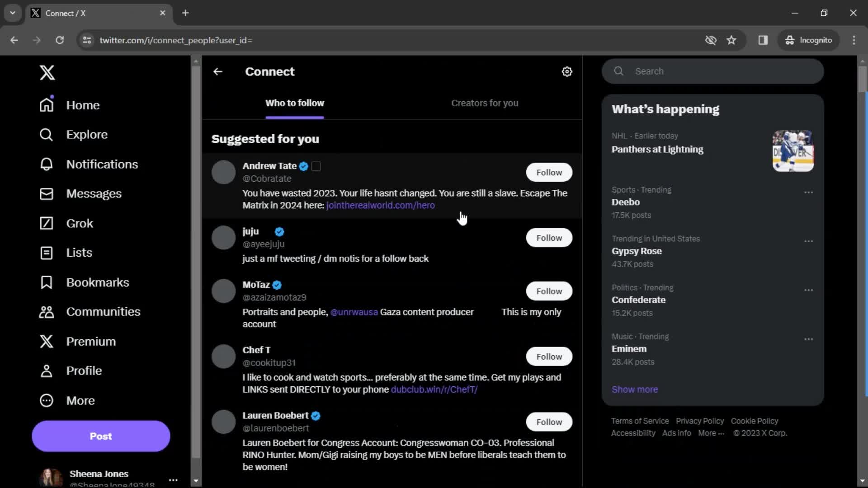
Task: Click the Home icon in sidebar
Action: pyautogui.click(x=47, y=104)
